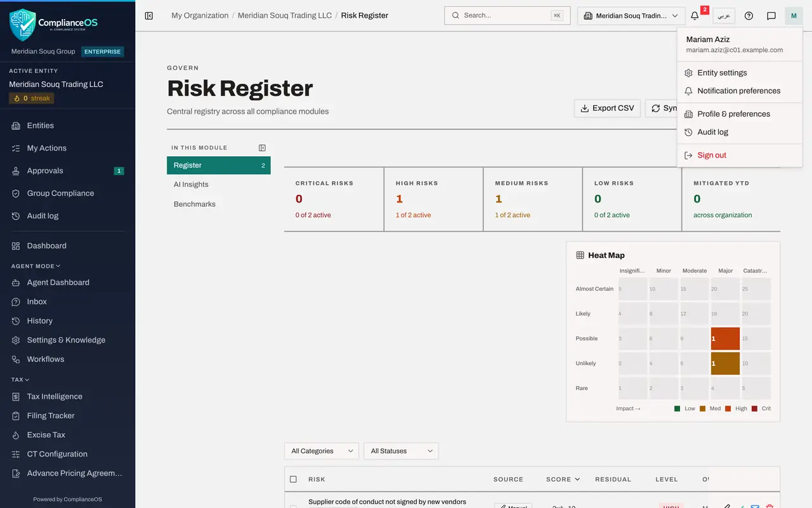Open Dashboard from the sidebar

point(67,246)
